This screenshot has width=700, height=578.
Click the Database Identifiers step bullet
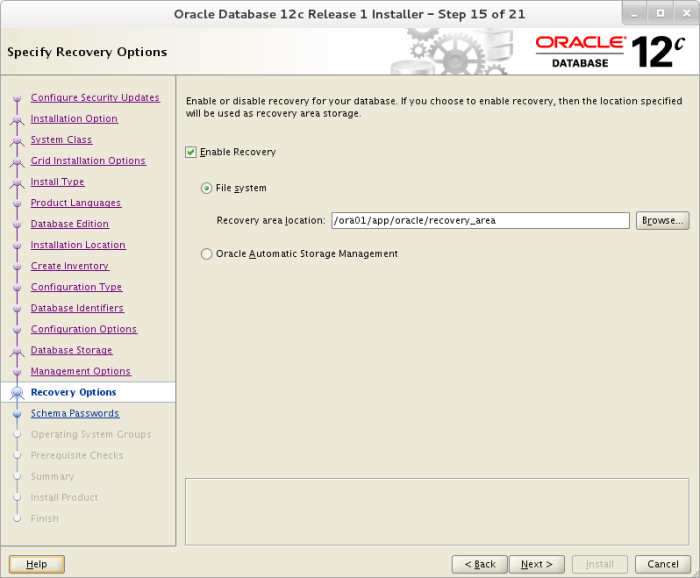17,308
